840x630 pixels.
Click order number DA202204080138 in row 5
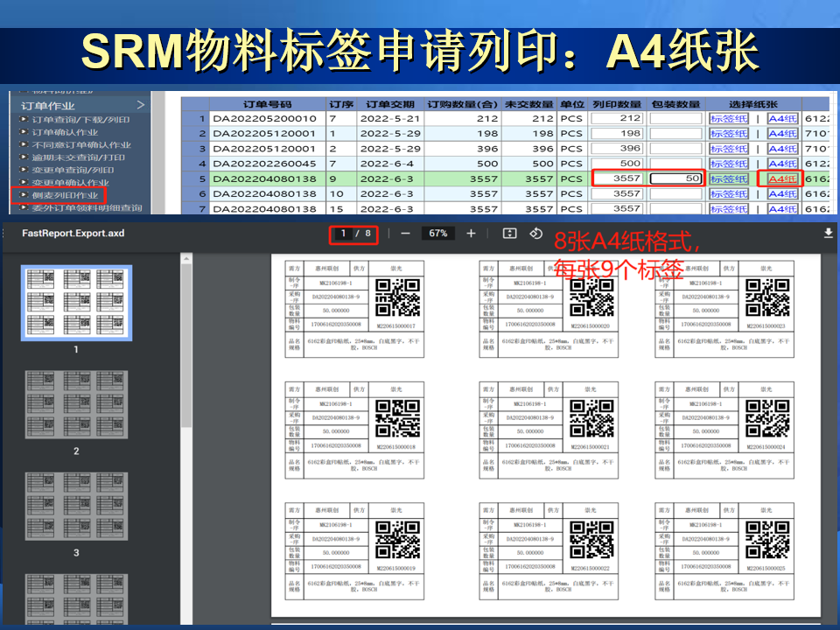(x=264, y=178)
